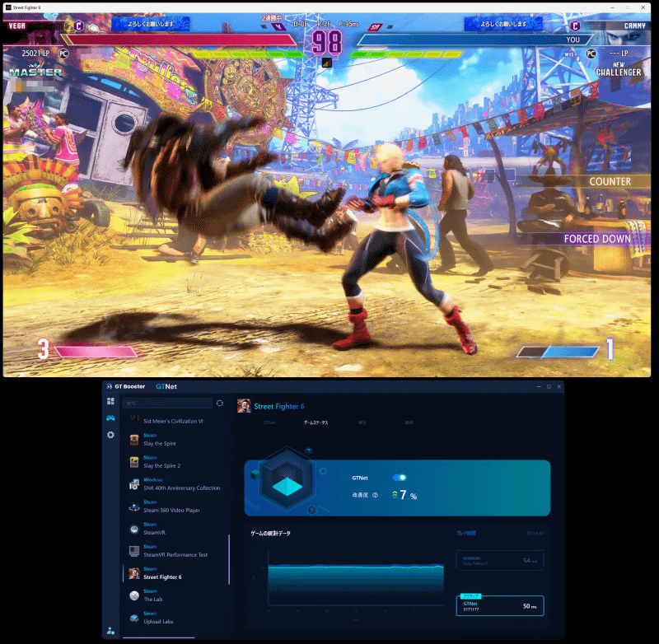Click the Steam 360 Video Player icon
The image size is (659, 644).
tap(134, 506)
